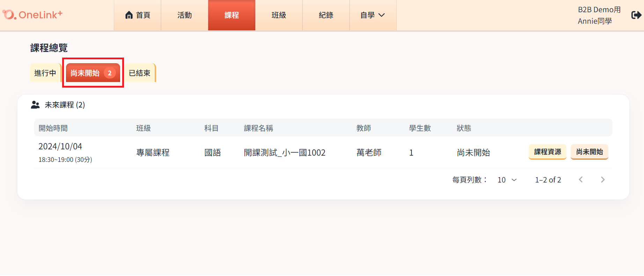Click the 專屬課程 cell
This screenshot has width=644, height=276.
click(x=153, y=152)
